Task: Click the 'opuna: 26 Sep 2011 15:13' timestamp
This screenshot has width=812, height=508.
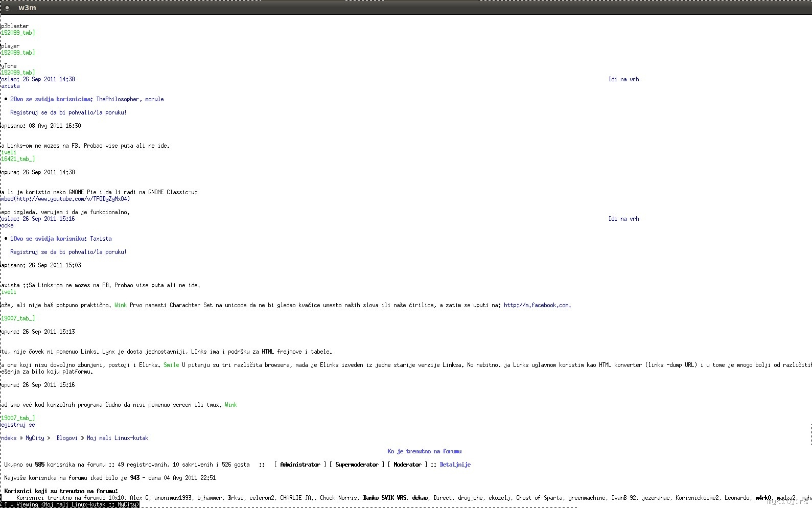Action: click(38, 332)
